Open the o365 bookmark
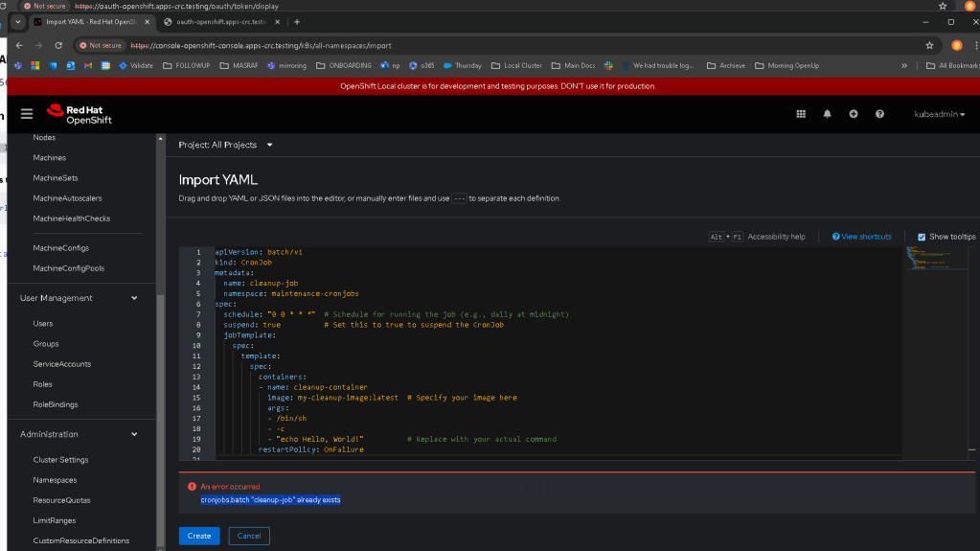This screenshot has height=551, width=980. pyautogui.click(x=422, y=66)
